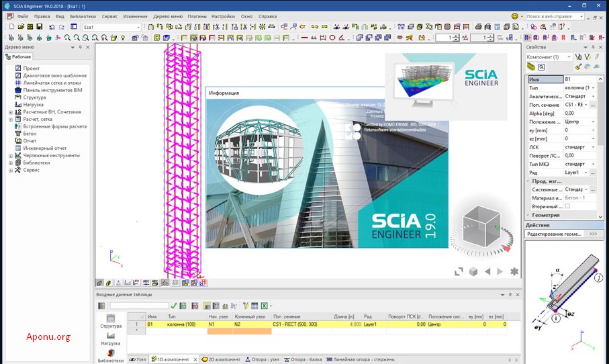Click the green checkmark confirm icon
This screenshot has height=364, width=609.
coord(174,306)
